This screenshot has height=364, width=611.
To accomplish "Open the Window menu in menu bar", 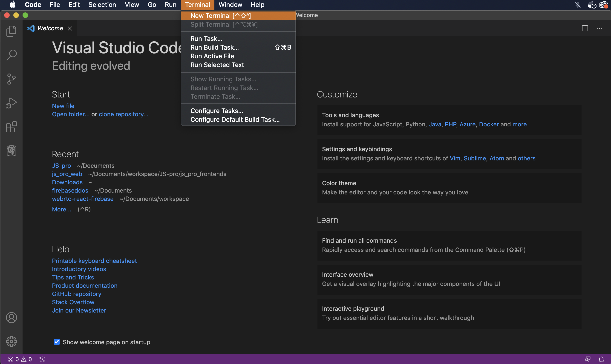I will (230, 5).
